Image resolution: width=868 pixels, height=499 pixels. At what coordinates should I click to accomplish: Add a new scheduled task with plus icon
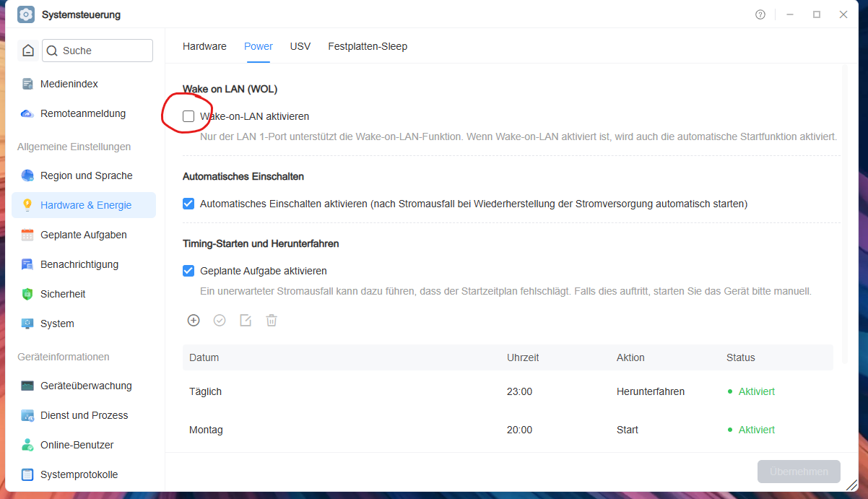tap(194, 320)
